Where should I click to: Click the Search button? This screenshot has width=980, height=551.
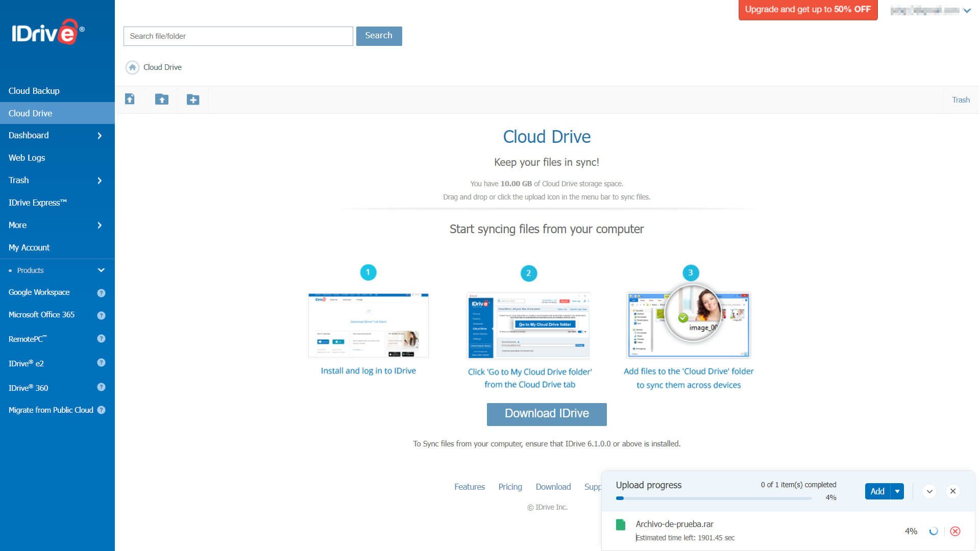coord(379,36)
